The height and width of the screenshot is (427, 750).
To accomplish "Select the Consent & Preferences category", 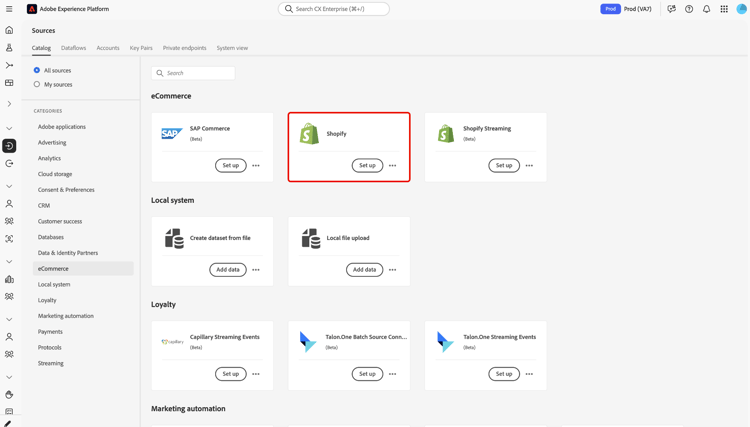I will [66, 190].
